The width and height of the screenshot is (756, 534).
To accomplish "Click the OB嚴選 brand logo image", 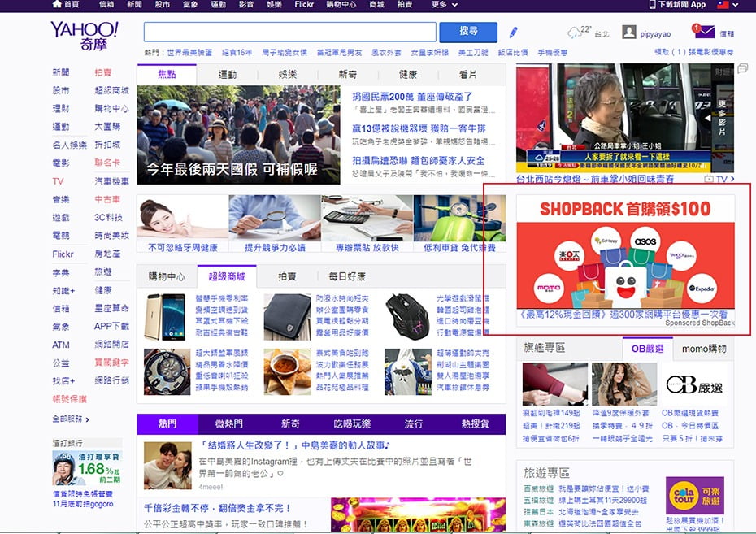I will (694, 384).
